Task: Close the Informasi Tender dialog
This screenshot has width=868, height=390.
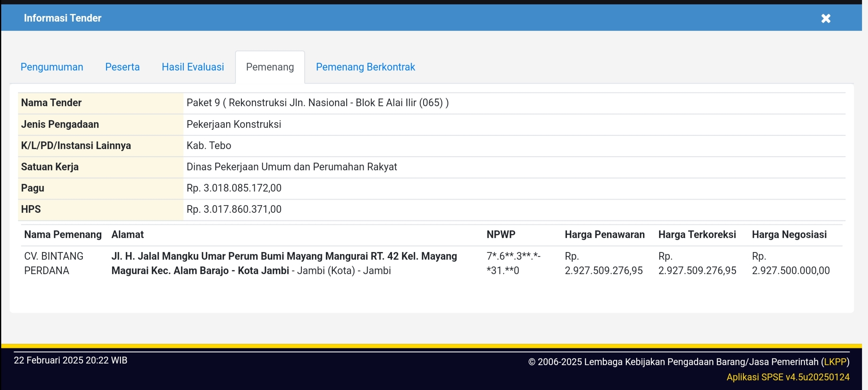Action: [826, 18]
